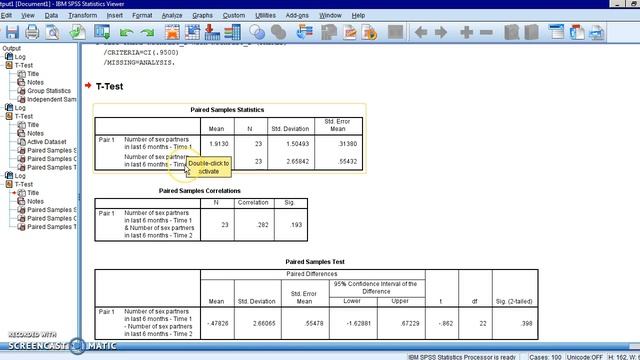Select the Title item marked by red arrow
Screen dimensions: 640x360
(33, 193)
